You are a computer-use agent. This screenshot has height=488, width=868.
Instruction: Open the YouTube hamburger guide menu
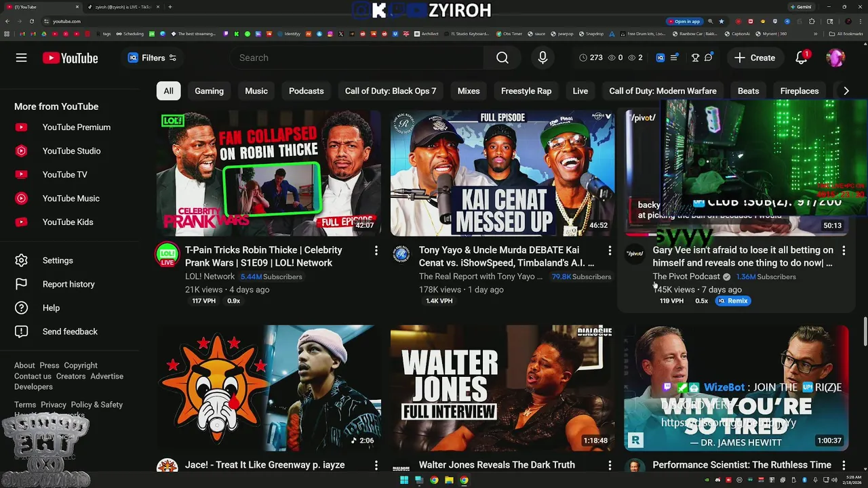22,58
